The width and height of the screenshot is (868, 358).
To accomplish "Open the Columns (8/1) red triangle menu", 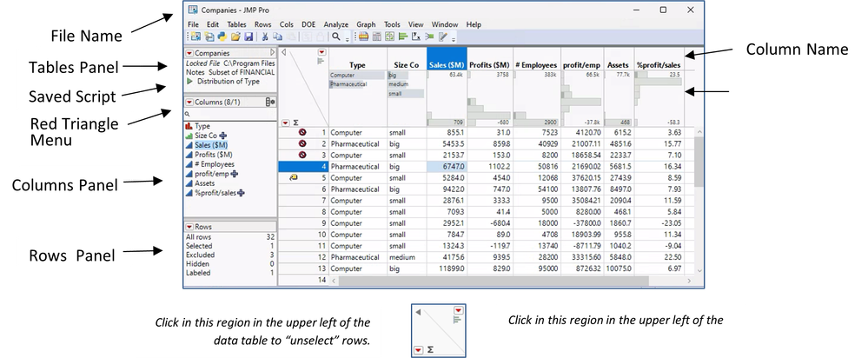I will [x=189, y=102].
